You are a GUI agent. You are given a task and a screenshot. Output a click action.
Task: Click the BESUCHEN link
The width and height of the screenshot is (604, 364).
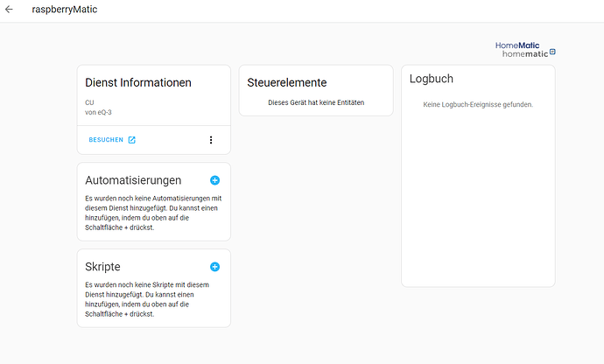coord(106,140)
